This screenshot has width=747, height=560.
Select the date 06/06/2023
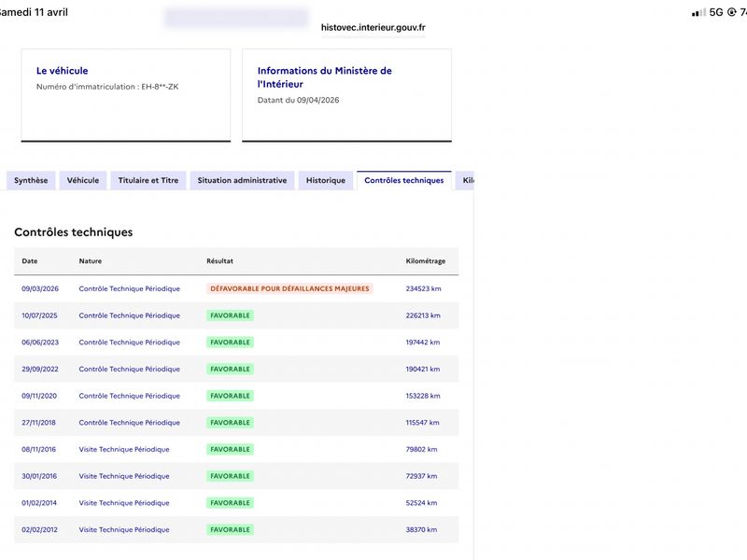pos(40,342)
